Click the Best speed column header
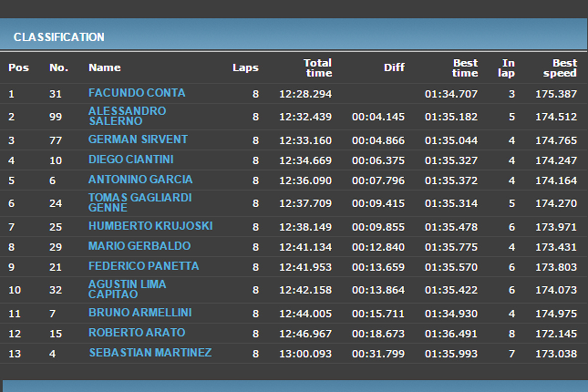588x392 pixels. coord(560,68)
